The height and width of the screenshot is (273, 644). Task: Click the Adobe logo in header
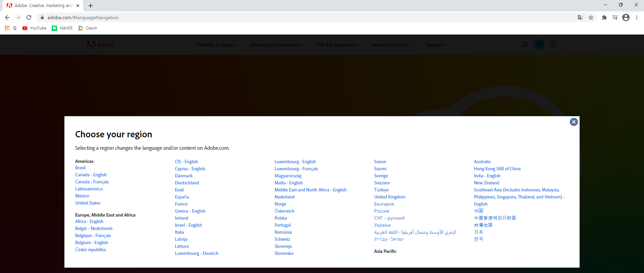click(x=101, y=45)
